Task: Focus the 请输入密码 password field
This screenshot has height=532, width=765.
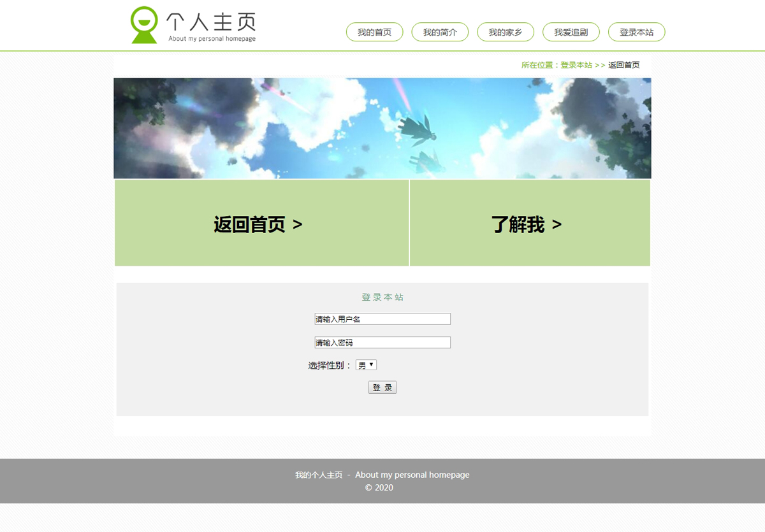Action: (x=382, y=343)
